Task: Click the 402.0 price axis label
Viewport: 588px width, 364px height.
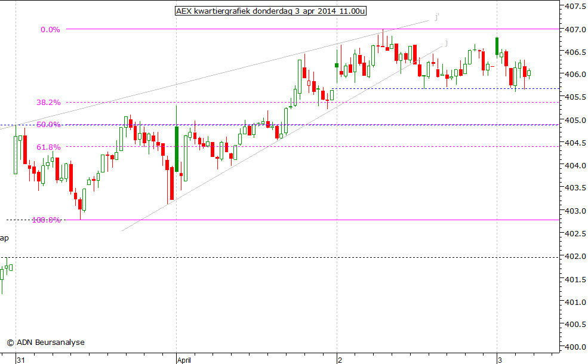Action: [x=575, y=257]
